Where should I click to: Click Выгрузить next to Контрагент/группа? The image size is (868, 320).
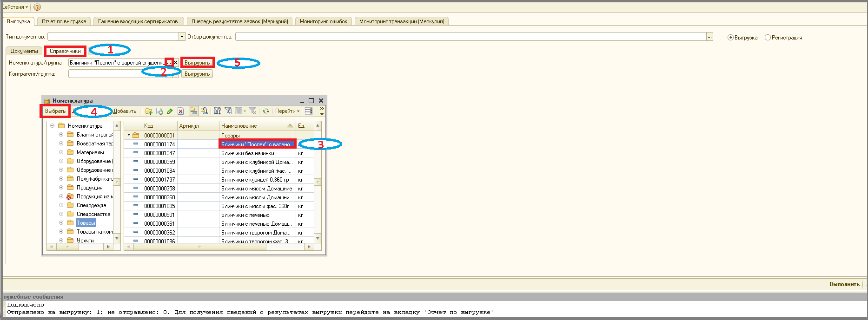(197, 74)
